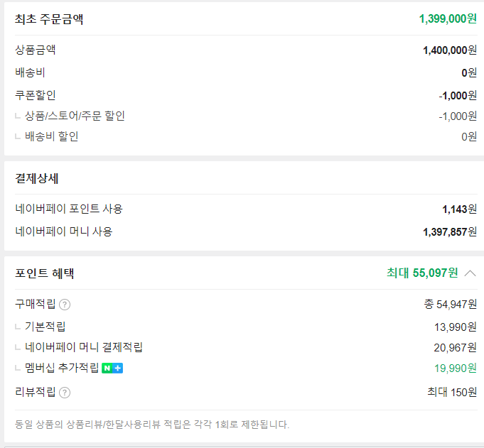Select the 최대 55,097원 point benefit total
Viewport: 484px width, 448px height.
coord(422,273)
